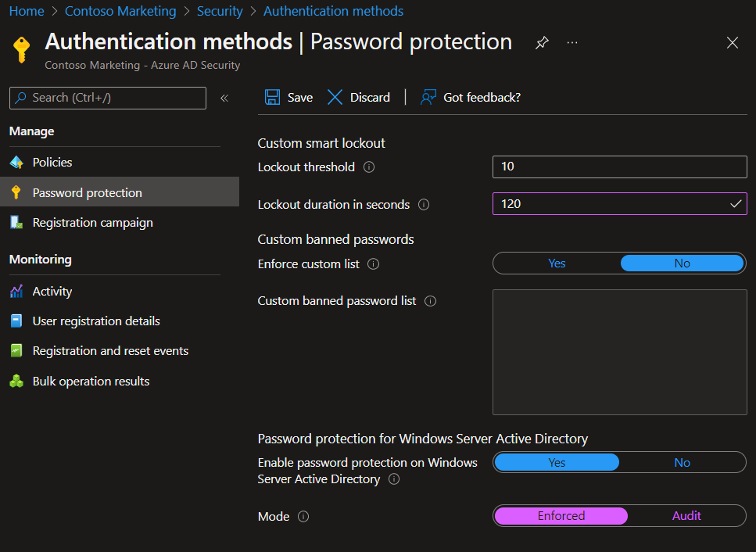Open Registration campaign menu item
Viewport: 756px width, 552px height.
(92, 223)
